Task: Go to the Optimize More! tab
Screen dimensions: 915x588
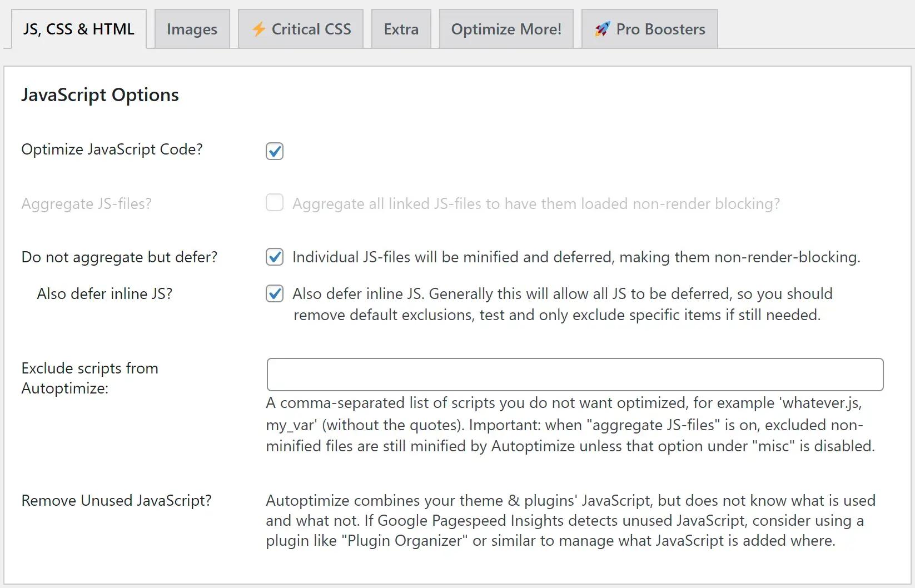Action: [506, 29]
